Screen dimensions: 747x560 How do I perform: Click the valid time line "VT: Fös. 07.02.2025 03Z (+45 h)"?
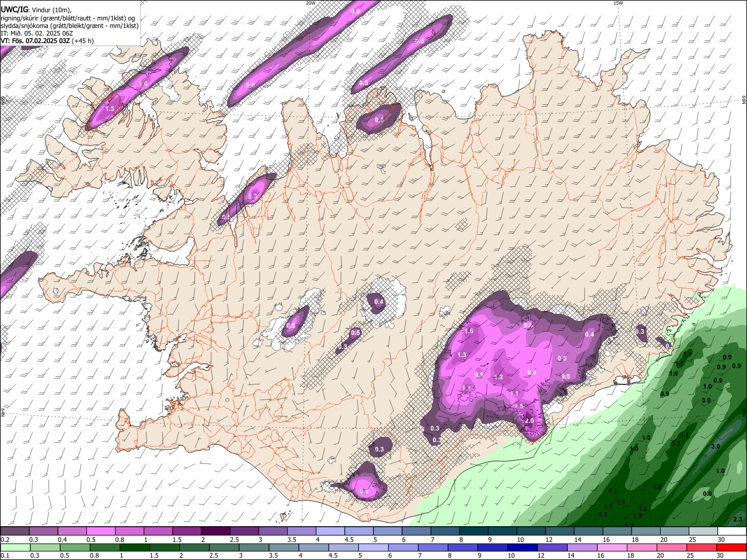(47, 41)
